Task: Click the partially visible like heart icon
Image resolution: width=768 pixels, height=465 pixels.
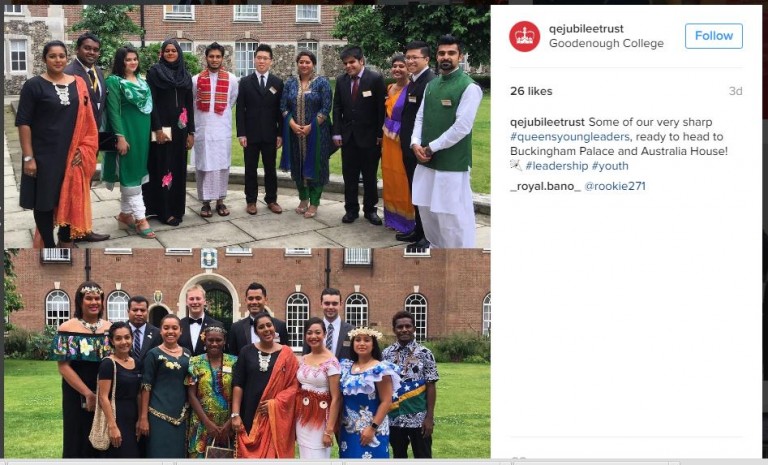Action: click(x=518, y=459)
